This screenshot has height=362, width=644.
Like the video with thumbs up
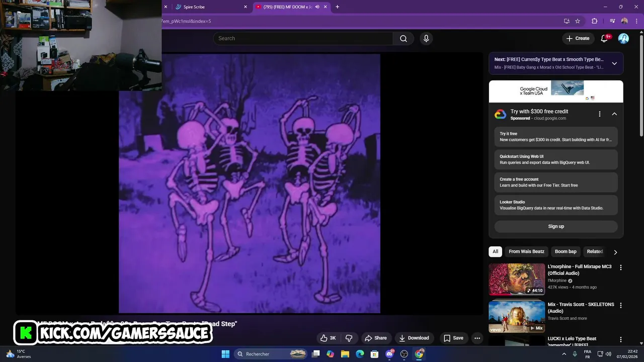[x=328, y=338]
